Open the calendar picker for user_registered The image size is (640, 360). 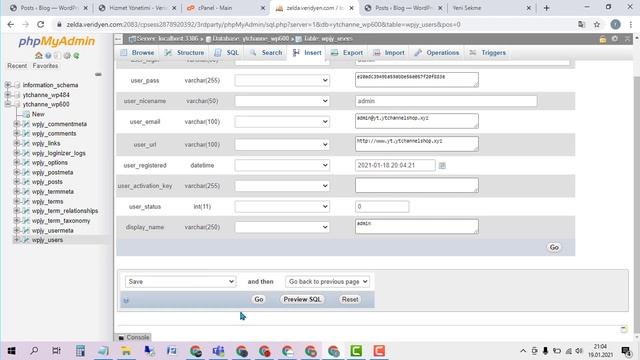click(x=442, y=165)
